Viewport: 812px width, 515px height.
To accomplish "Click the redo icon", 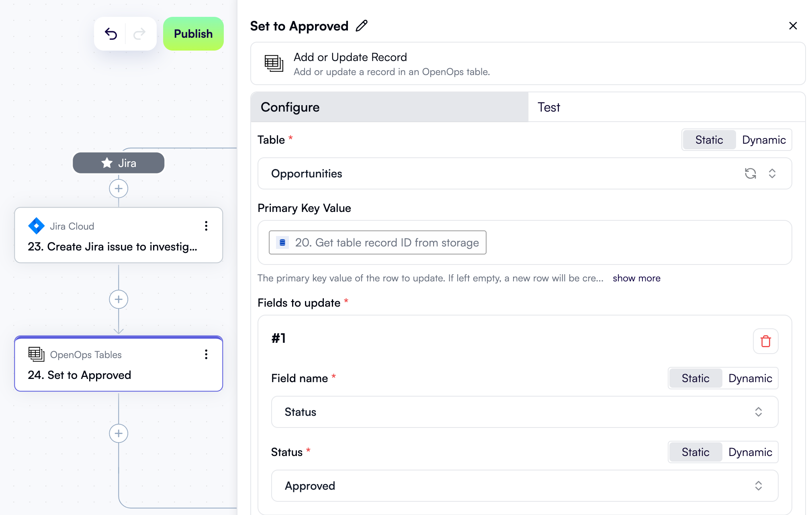I will [x=139, y=34].
